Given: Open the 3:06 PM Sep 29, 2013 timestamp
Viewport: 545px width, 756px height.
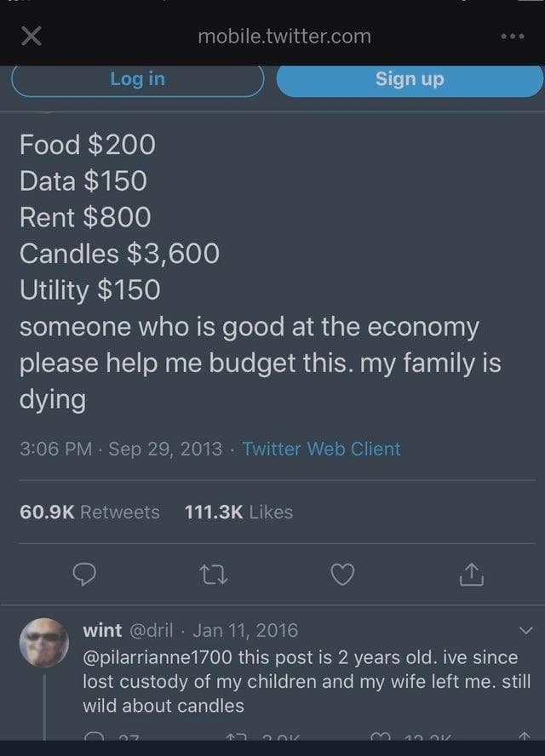Looking at the screenshot, I should tap(121, 449).
